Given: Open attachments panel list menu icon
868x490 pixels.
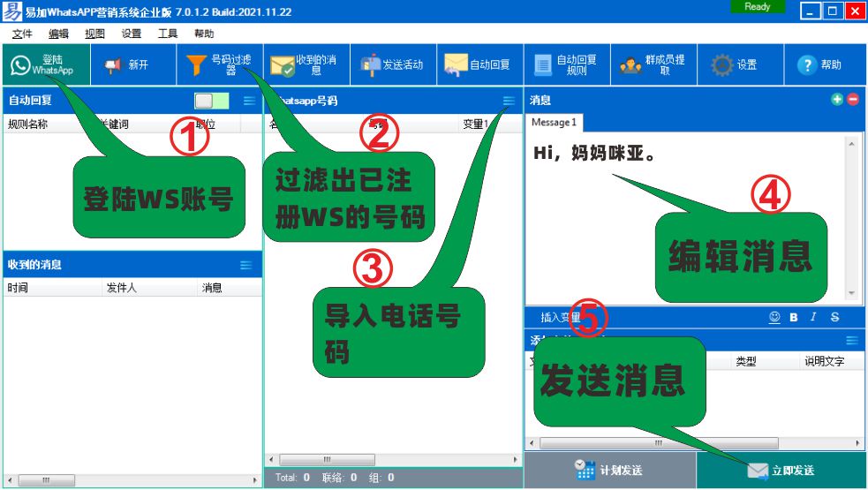Looking at the screenshot, I should (852, 340).
